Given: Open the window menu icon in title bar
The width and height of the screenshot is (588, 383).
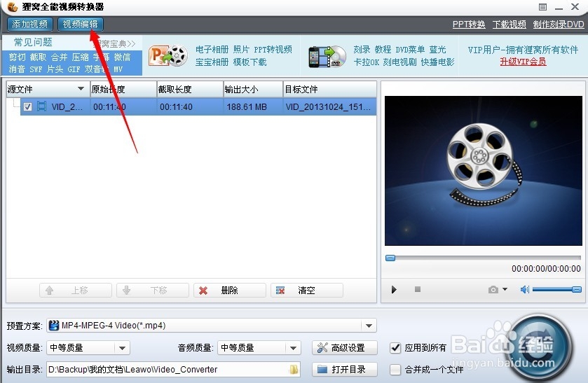Looking at the screenshot, I should (x=542, y=7).
